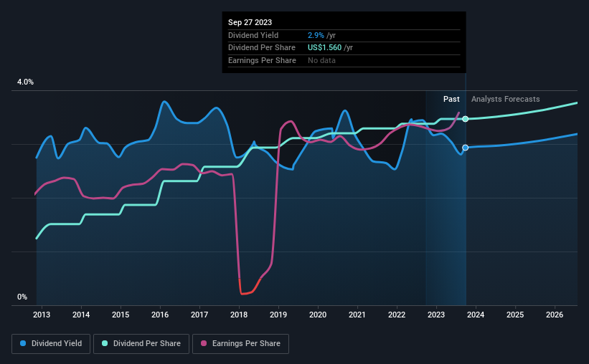The height and width of the screenshot is (364, 589).
Task: Click the 2.9% dividend yield value in tooltip
Action: pyautogui.click(x=316, y=35)
